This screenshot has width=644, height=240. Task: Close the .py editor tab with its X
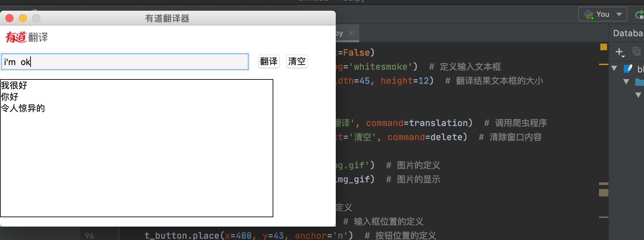[x=351, y=33]
